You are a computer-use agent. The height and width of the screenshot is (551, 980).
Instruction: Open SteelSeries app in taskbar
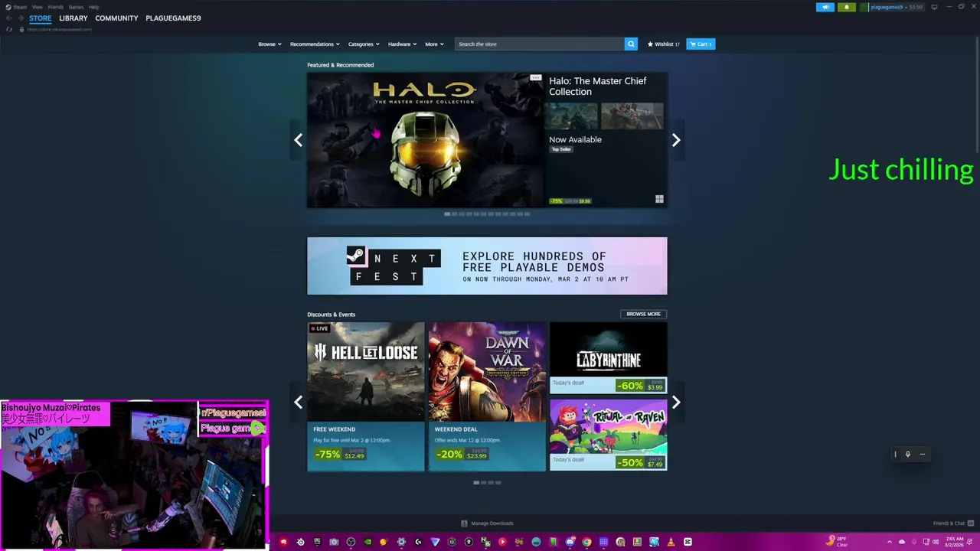[300, 542]
